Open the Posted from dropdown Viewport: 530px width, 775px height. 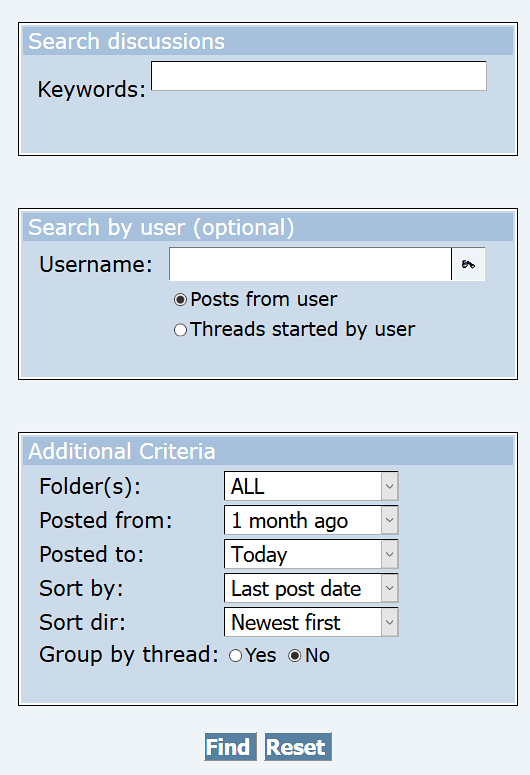click(311, 520)
